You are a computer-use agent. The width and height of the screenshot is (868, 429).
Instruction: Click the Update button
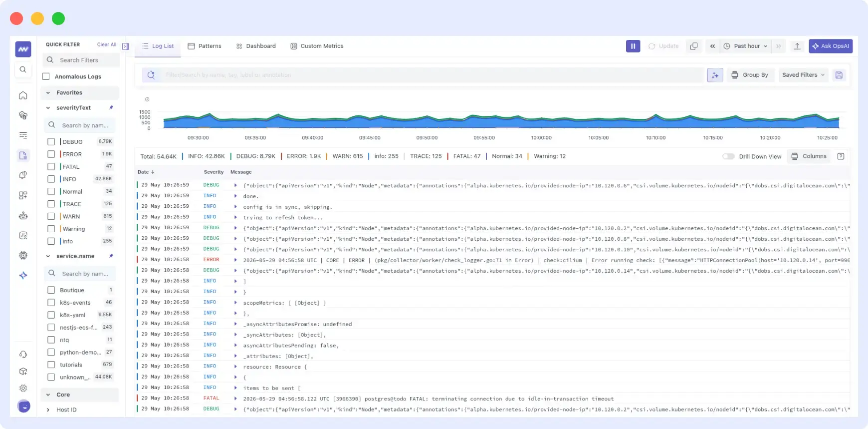(663, 46)
